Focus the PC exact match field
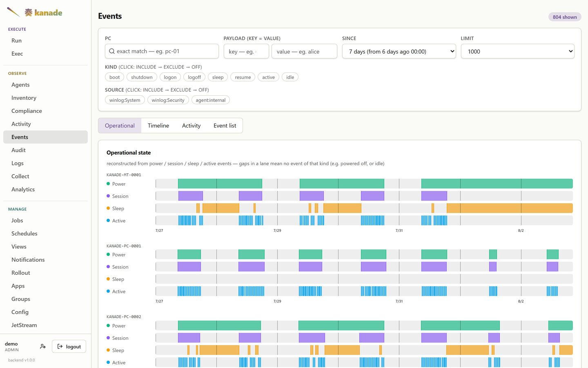This screenshot has width=588, height=368. 162,51
